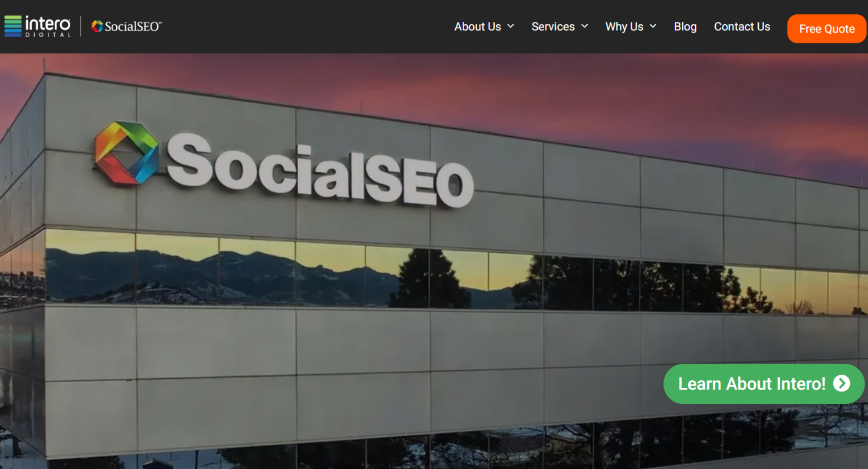868x469 pixels.
Task: Click the SocialSEO building sign text
Action: coord(320,170)
